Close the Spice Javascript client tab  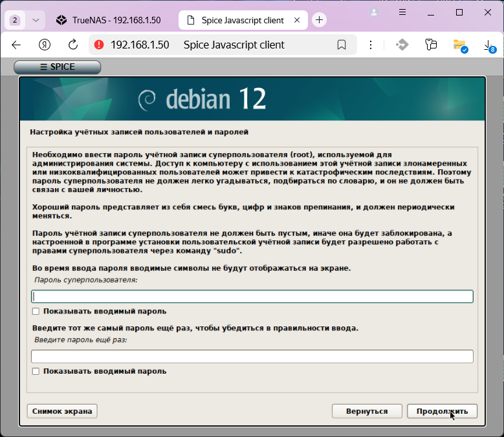point(297,20)
